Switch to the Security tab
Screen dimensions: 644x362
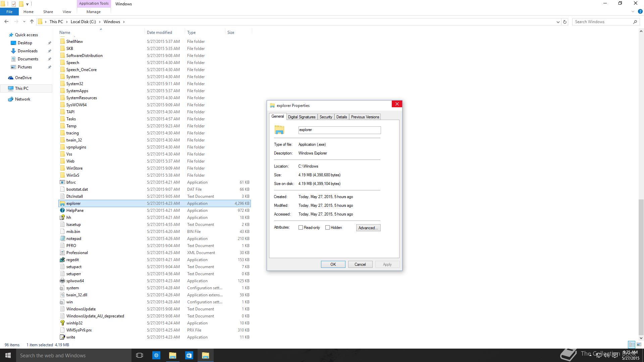326,117
